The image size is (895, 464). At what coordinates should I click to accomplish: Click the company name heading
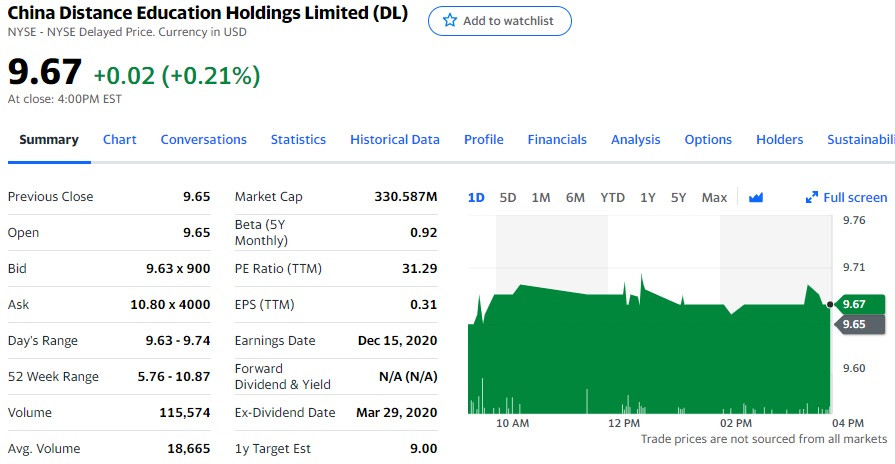click(x=208, y=13)
